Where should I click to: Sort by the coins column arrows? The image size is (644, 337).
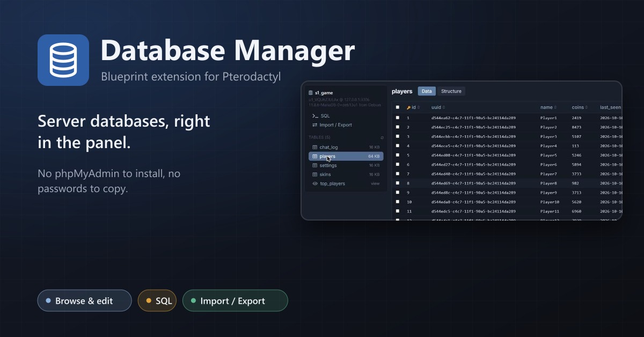click(586, 107)
